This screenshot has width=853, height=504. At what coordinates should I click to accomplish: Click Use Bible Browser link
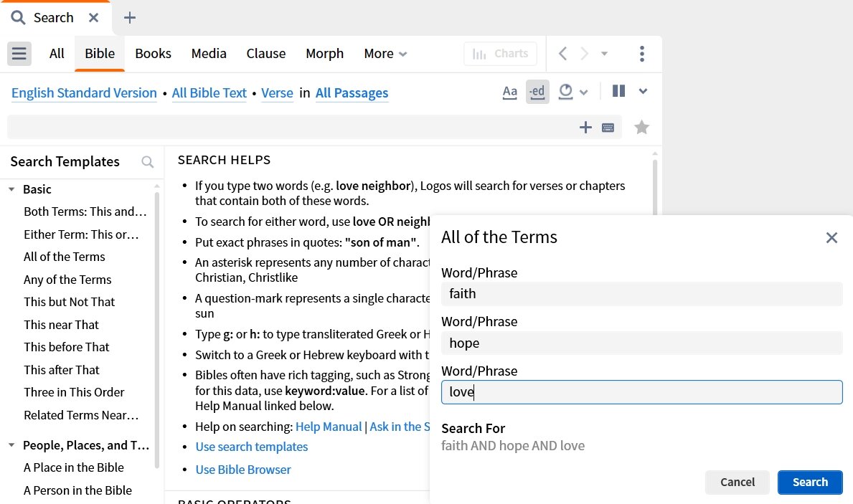click(243, 470)
